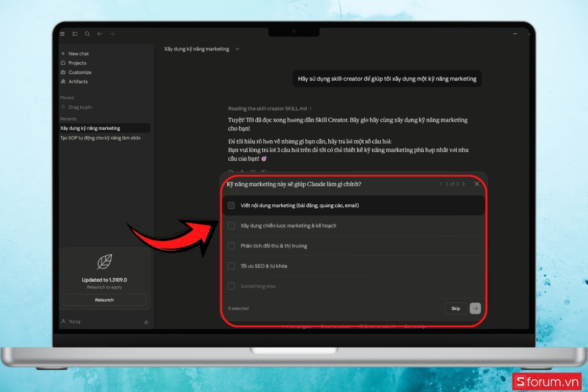Go forward with the right arrow

click(x=112, y=34)
